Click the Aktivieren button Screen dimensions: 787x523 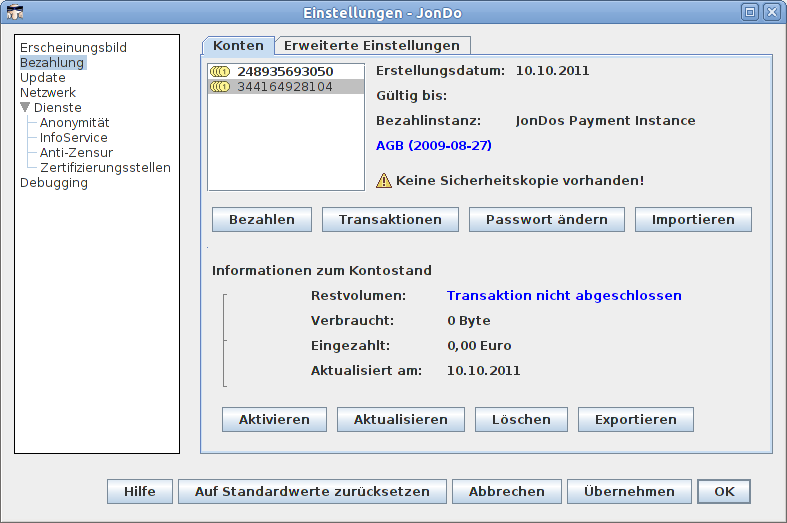tap(274, 420)
